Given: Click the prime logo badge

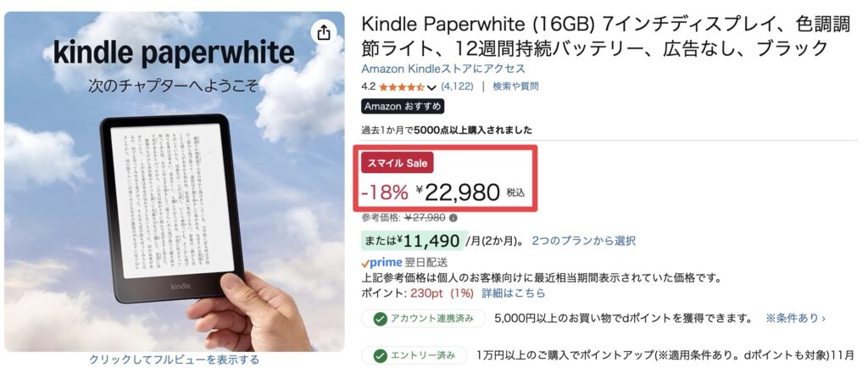Looking at the screenshot, I should pyautogui.click(x=381, y=263).
